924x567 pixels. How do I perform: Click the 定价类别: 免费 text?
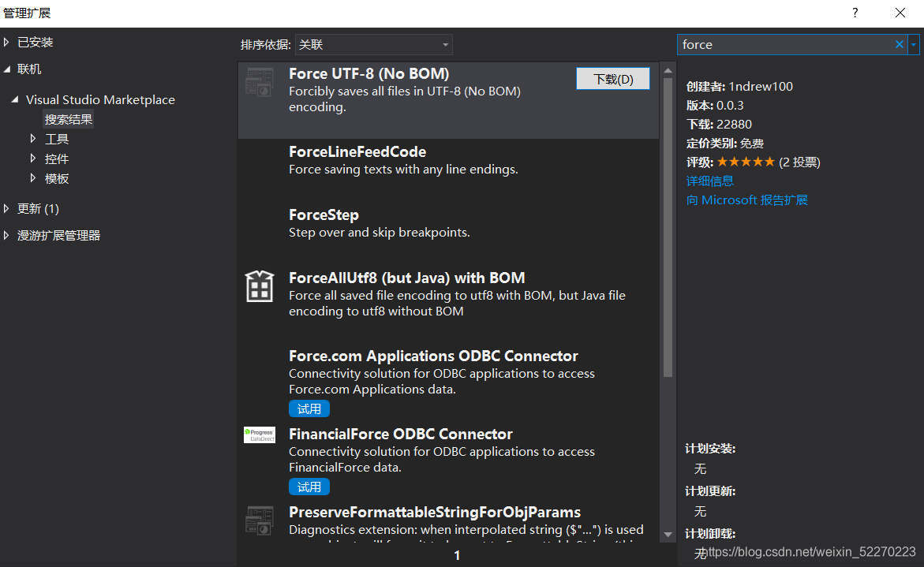tap(725, 143)
